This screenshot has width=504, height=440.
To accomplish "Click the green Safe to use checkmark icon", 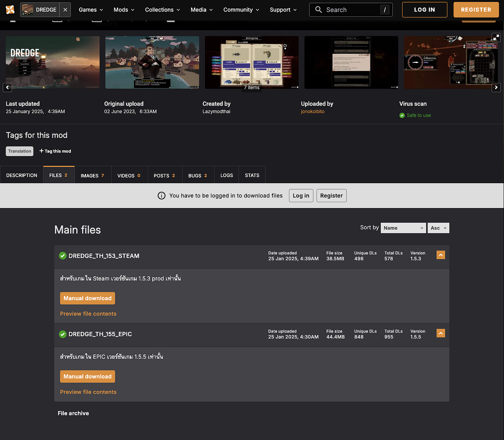I will (402, 115).
